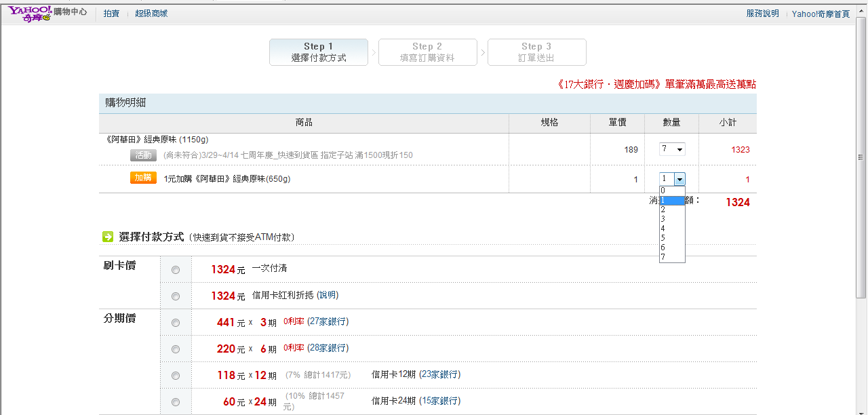Click the Step 3 訂單送出 tab
The height and width of the screenshot is (415, 868).
tap(536, 52)
